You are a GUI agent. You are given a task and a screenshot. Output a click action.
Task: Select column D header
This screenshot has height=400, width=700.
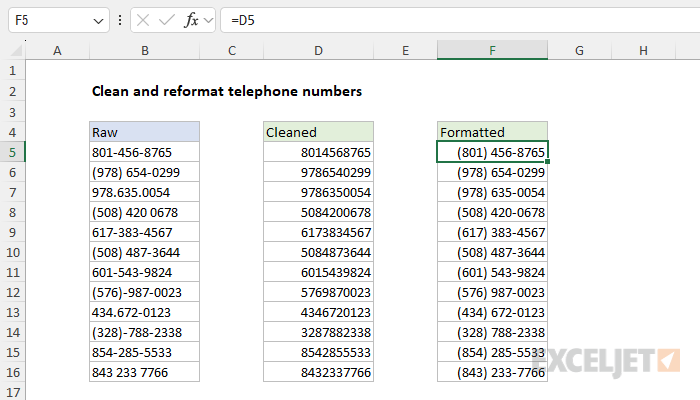(318, 50)
